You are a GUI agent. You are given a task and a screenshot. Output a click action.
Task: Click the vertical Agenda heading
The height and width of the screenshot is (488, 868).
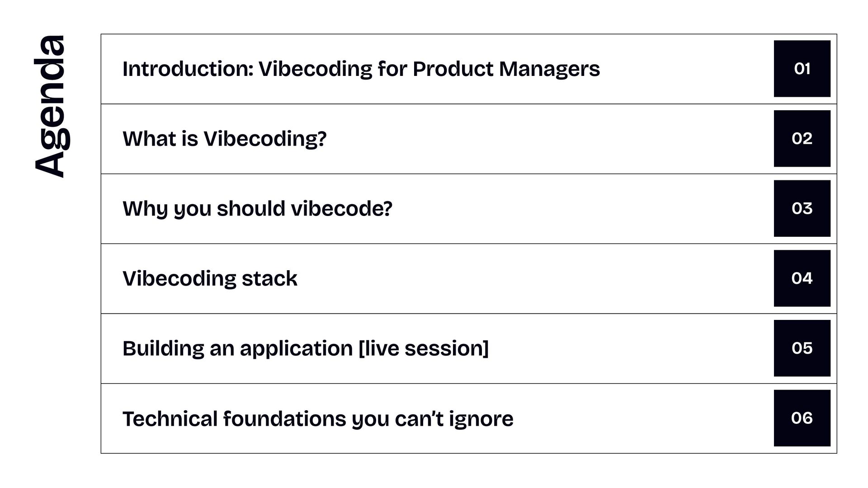[50, 106]
